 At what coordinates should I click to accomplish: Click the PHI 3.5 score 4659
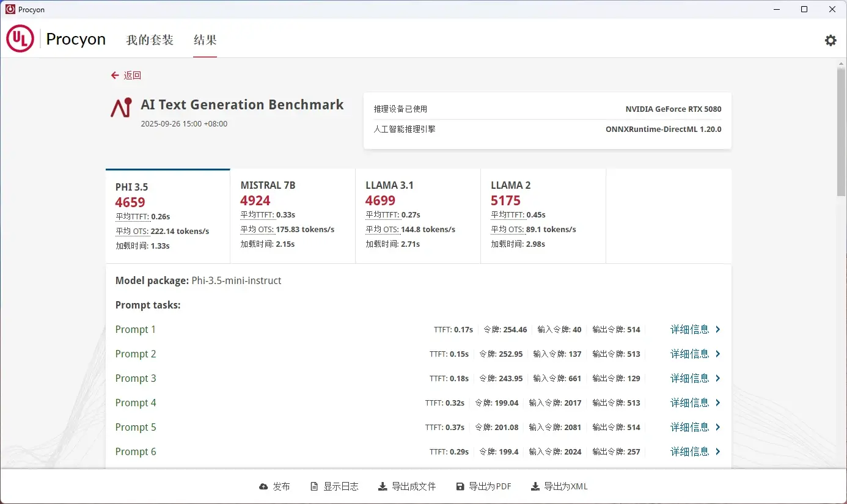pyautogui.click(x=130, y=202)
